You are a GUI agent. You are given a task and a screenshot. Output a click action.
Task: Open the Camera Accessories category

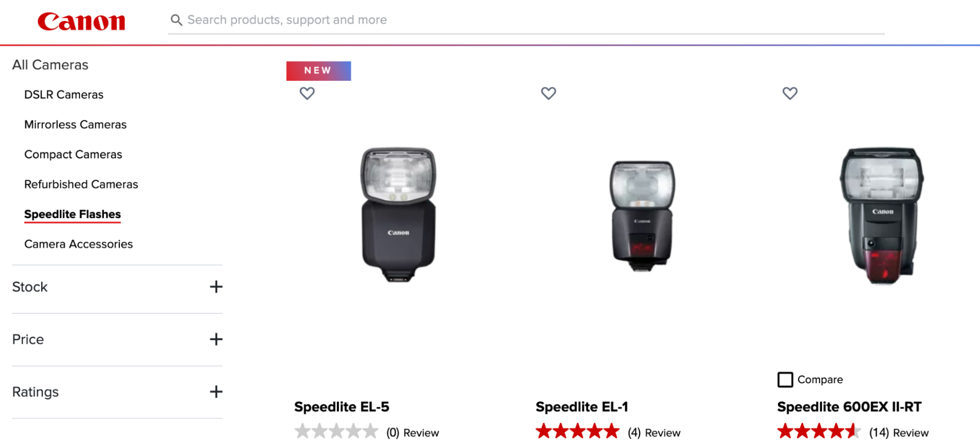[x=78, y=244]
